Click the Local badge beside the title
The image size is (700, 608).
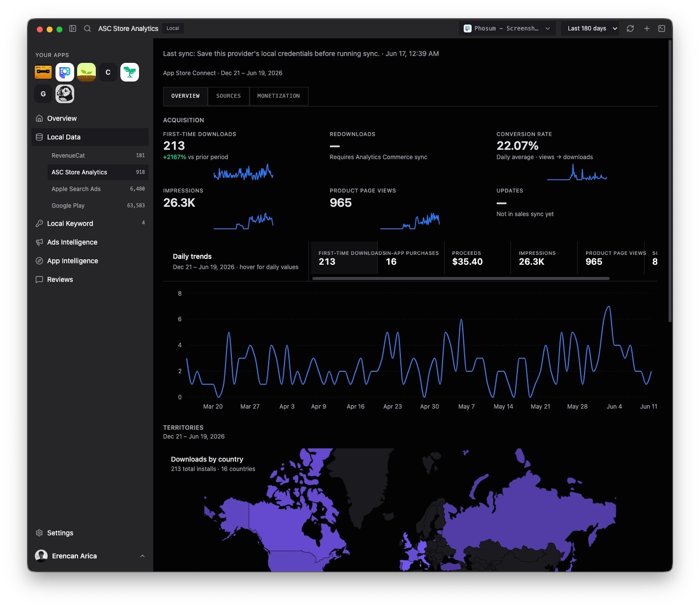(x=173, y=28)
